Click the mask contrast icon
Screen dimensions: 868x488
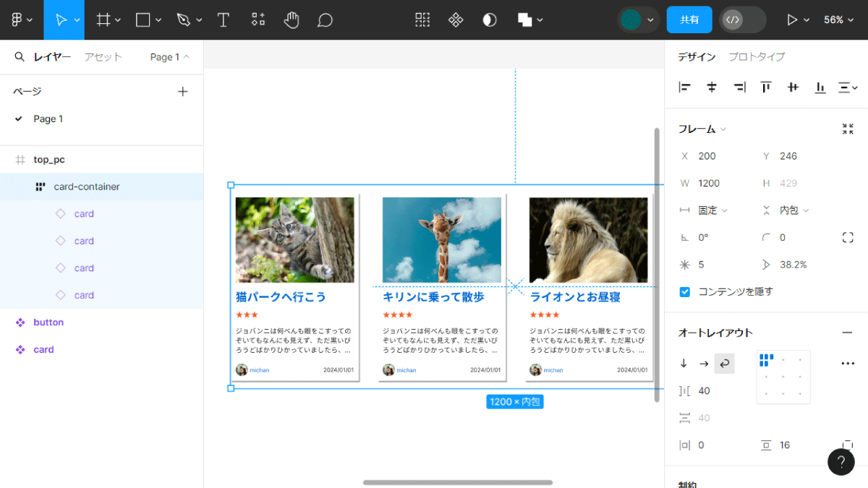490,20
